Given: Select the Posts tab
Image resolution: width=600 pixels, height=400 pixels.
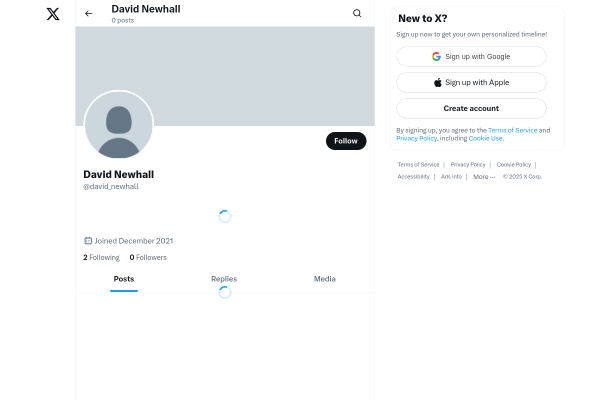Looking at the screenshot, I should (x=124, y=279).
